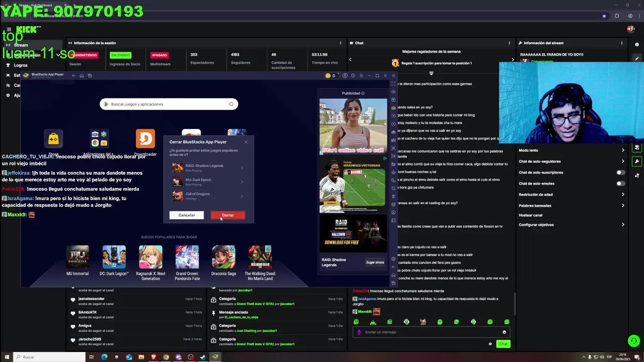Click Hostear canal option
Image resolution: width=644 pixels, height=362 pixels.
530,215
